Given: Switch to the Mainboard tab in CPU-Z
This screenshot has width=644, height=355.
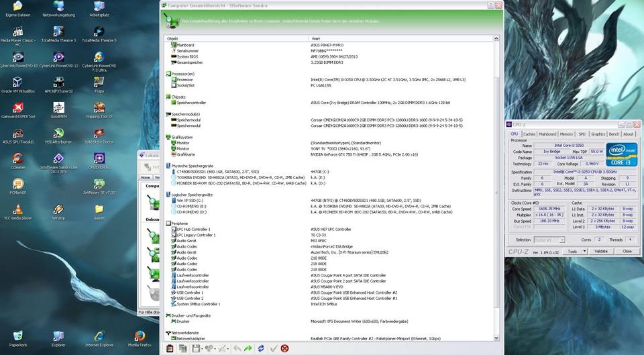Looking at the screenshot, I should pyautogui.click(x=547, y=134).
